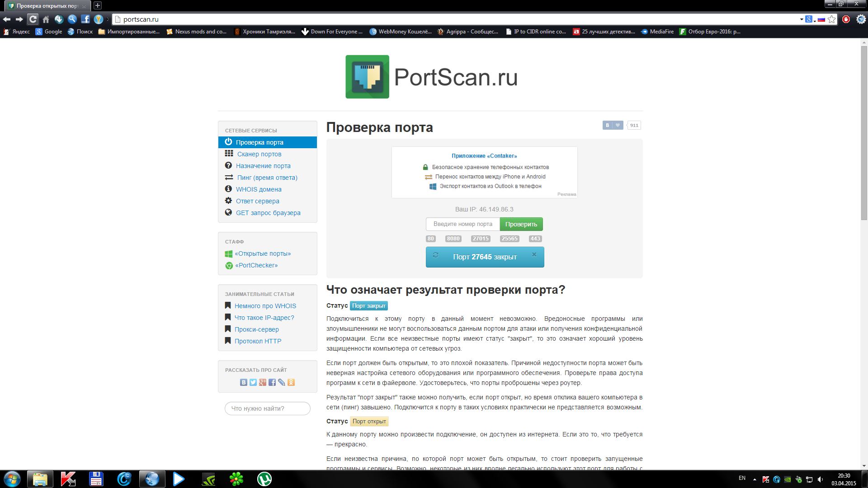Click the VK like heart button
This screenshot has height=488, width=868.
[618, 125]
